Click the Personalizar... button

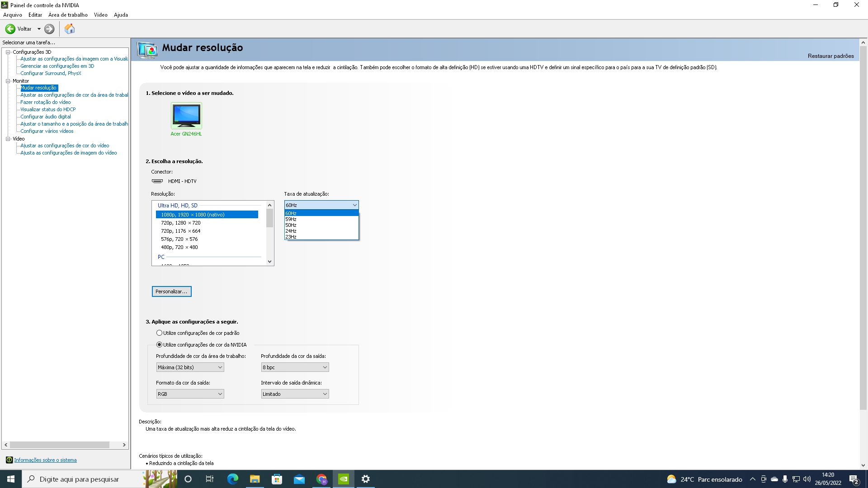171,291
